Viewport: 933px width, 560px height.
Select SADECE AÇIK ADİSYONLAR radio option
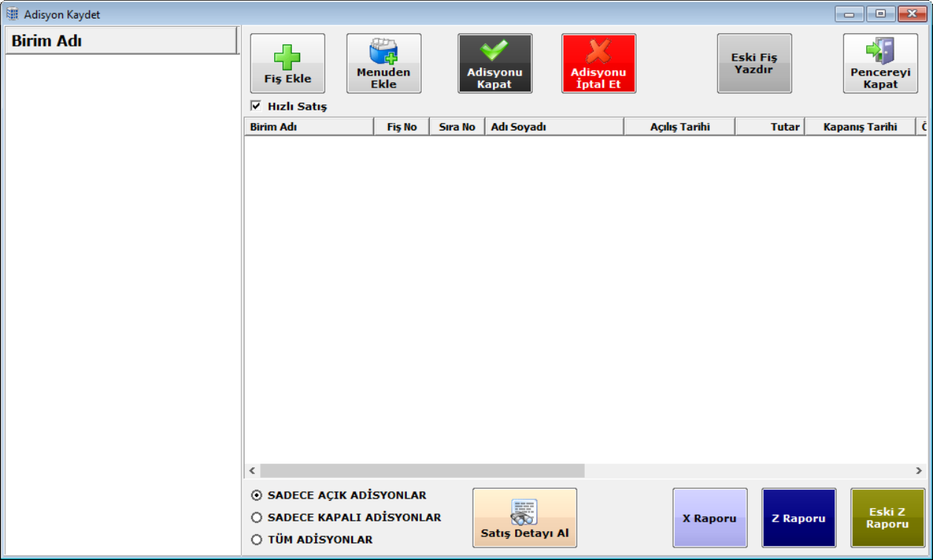257,496
